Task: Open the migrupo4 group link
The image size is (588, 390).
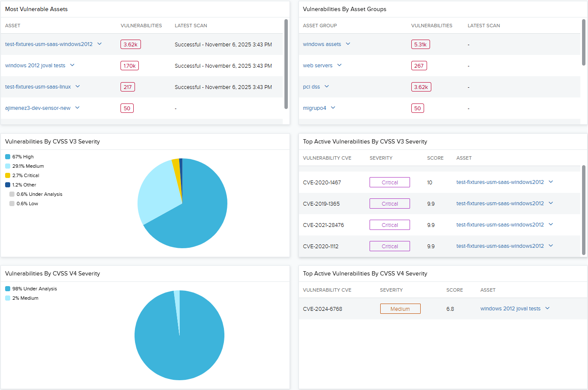Action: tap(314, 108)
